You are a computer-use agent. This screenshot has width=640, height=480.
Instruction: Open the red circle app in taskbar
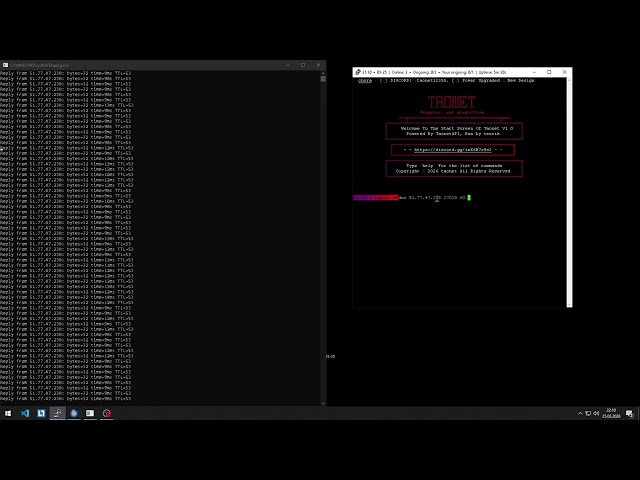(x=107, y=413)
